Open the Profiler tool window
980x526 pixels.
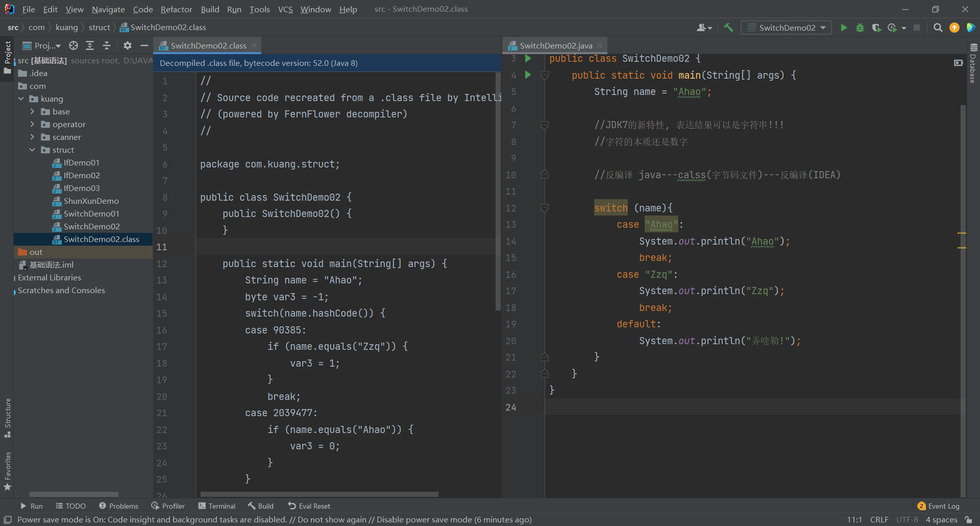[x=168, y=506]
